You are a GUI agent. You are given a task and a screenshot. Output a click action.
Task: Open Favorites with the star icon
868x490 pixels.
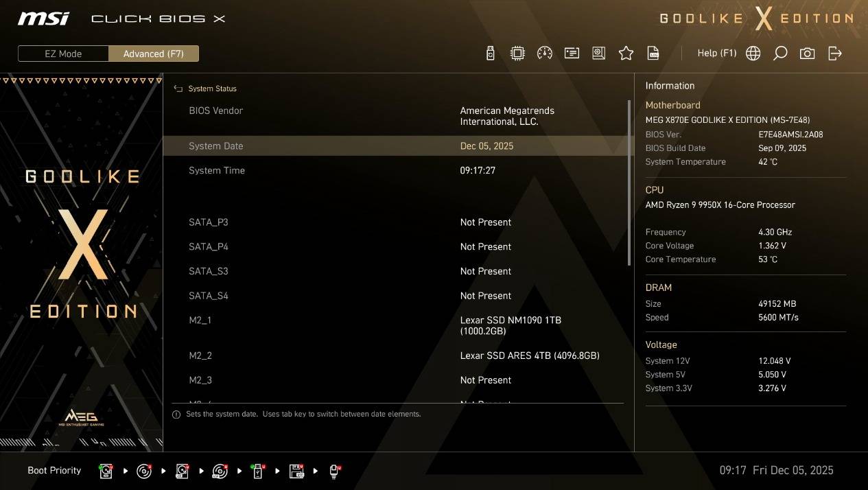coord(626,54)
